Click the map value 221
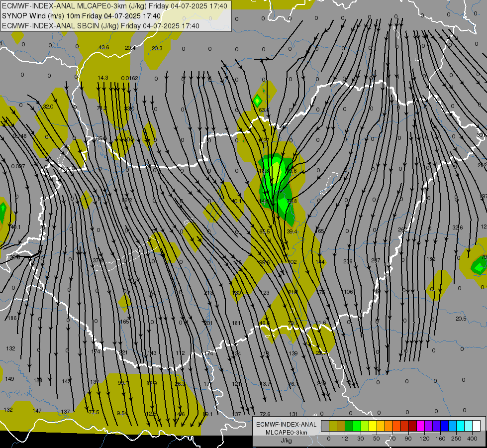487x448 pixels. pyautogui.click(x=123, y=352)
